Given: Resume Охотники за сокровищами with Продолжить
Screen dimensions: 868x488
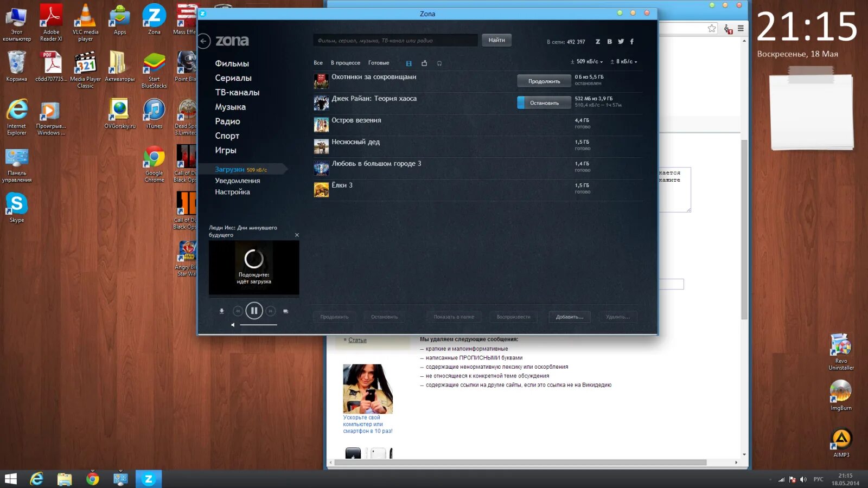Looking at the screenshot, I should point(544,81).
